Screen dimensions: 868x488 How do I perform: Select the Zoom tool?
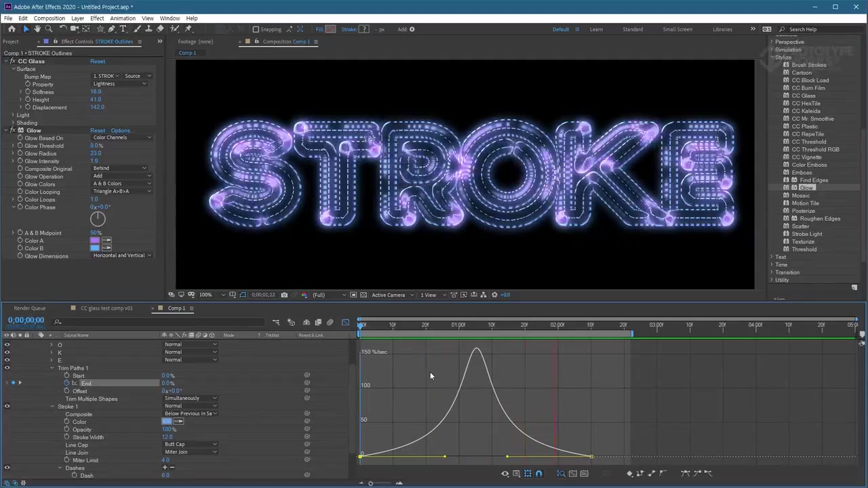pos(49,29)
